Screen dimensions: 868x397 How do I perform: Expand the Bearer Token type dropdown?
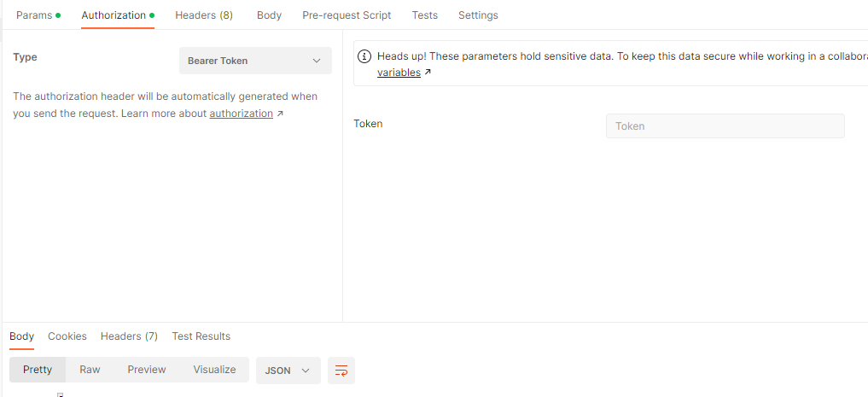255,61
